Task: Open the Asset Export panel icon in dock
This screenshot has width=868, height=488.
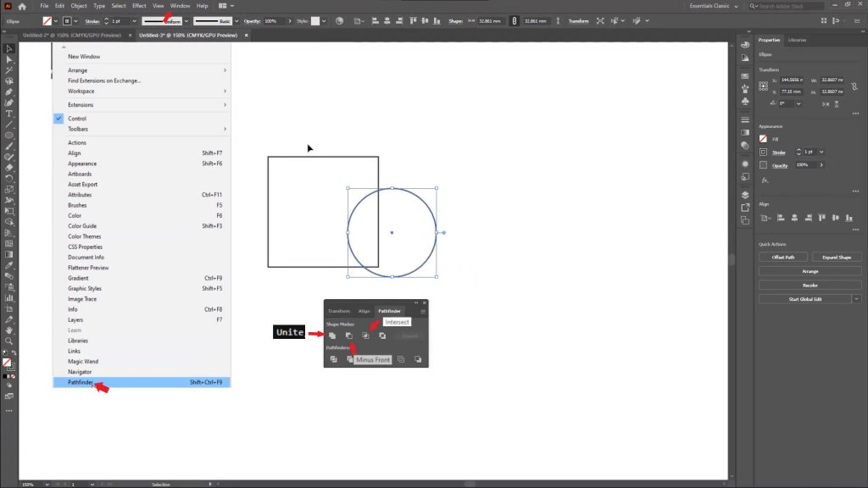Action: click(745, 208)
